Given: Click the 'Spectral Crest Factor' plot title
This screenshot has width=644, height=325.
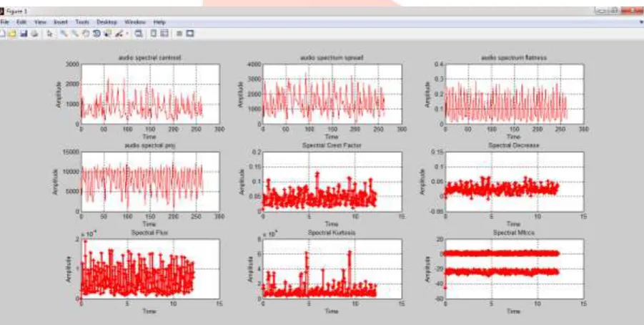Looking at the screenshot, I should (x=332, y=145).
